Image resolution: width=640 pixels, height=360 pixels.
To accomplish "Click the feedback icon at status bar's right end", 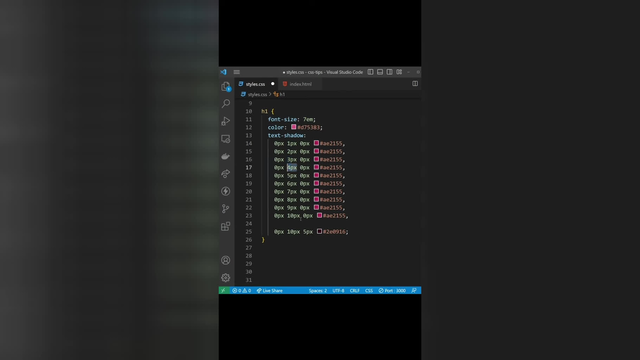I will click(414, 291).
